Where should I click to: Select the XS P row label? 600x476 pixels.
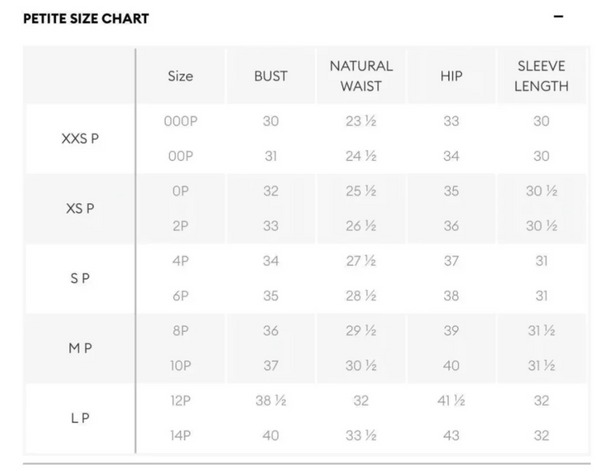(x=80, y=208)
